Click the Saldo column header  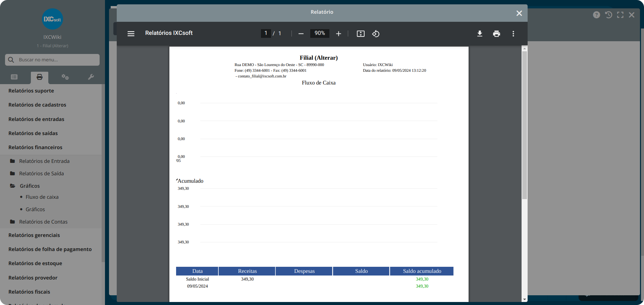click(361, 271)
